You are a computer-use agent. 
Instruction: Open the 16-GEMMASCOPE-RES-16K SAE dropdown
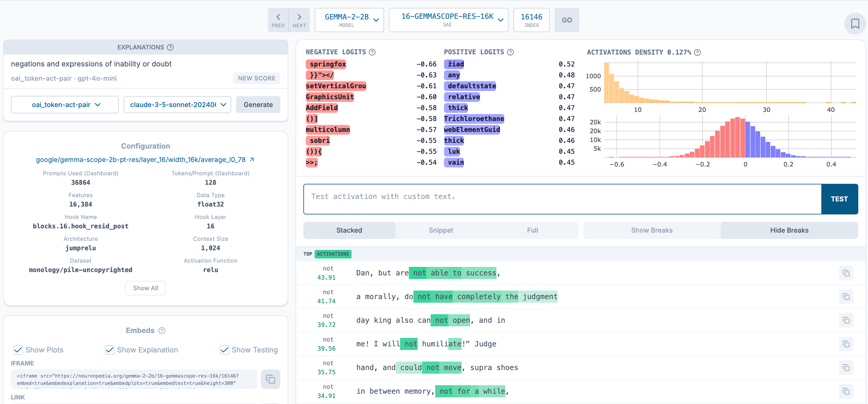[x=448, y=20]
